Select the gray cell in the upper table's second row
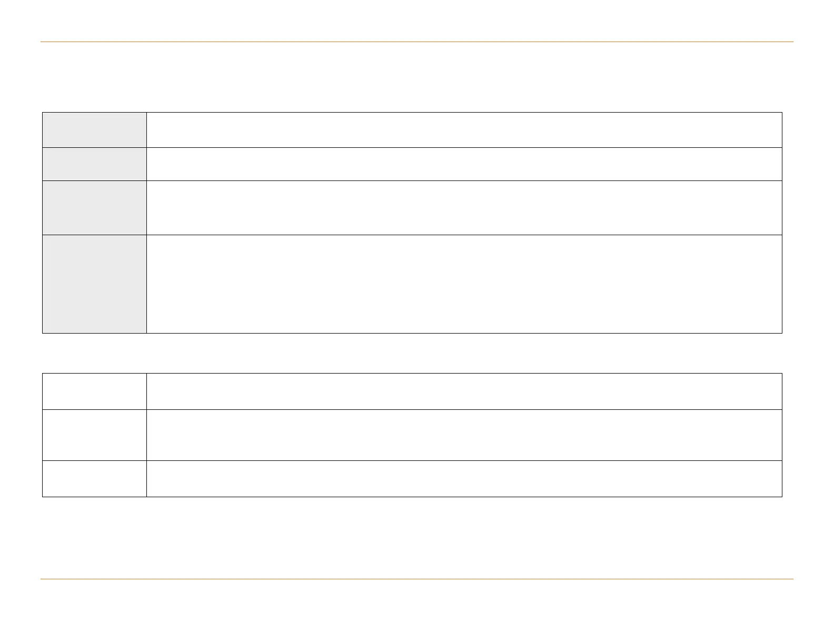This screenshot has height=644, width=834. (x=94, y=164)
